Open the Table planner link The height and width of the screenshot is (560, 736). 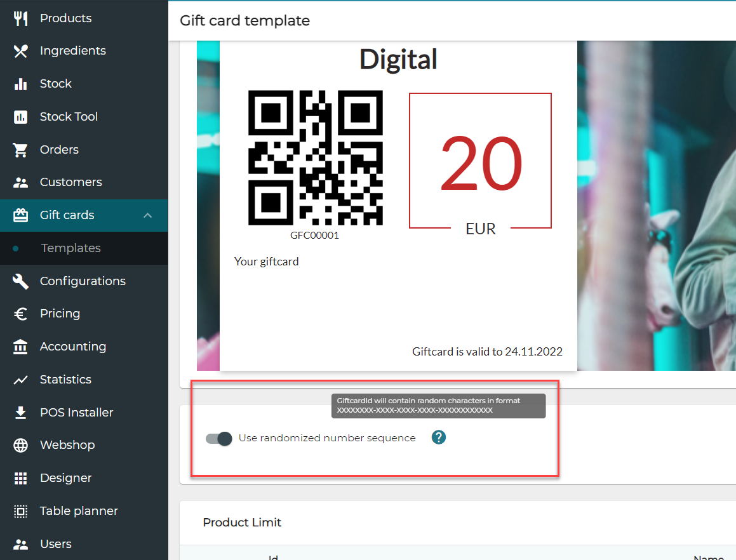point(79,511)
